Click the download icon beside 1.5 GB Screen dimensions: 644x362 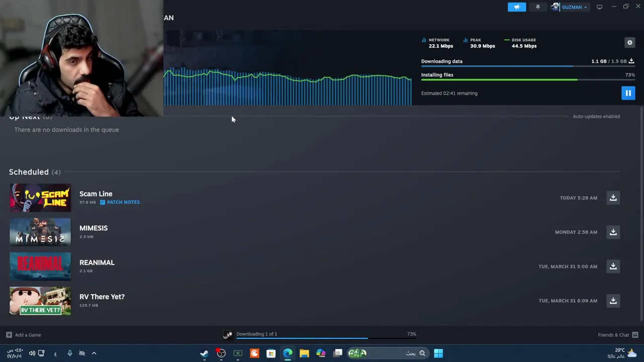tap(631, 61)
